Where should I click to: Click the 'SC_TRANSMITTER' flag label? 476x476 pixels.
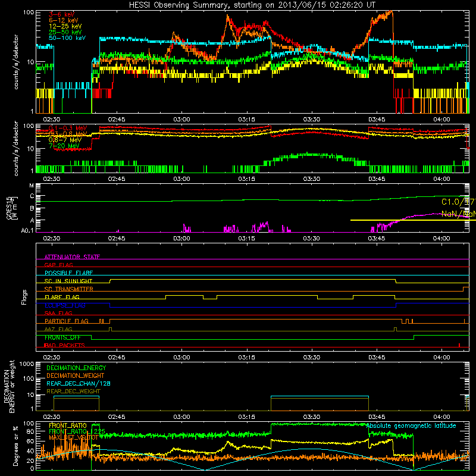[x=69, y=289]
